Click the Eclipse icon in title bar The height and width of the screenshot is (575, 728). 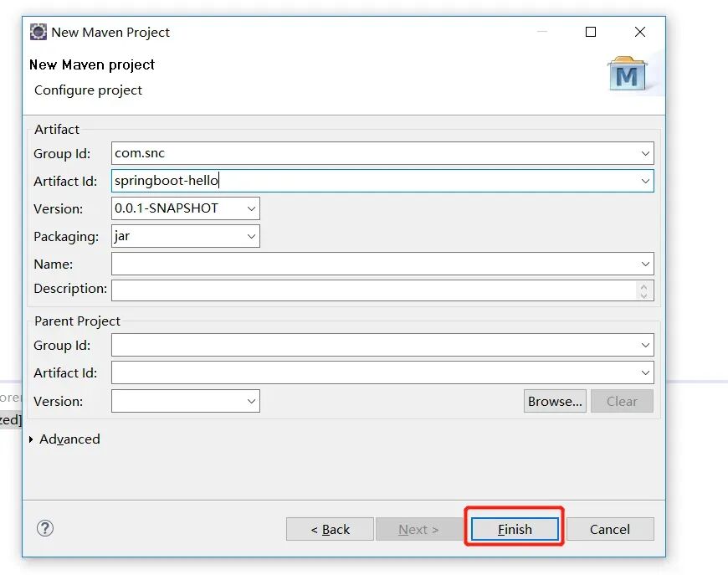point(38,32)
